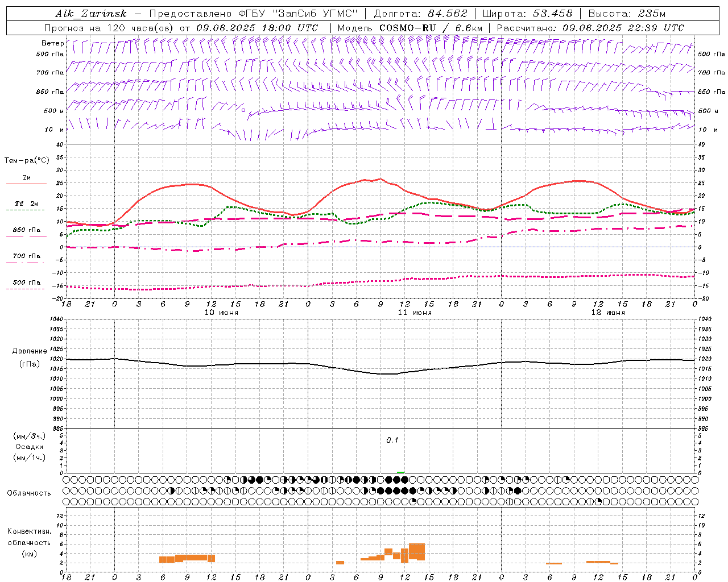Click the 500 гПа legend entry in temperature panel

26,282
